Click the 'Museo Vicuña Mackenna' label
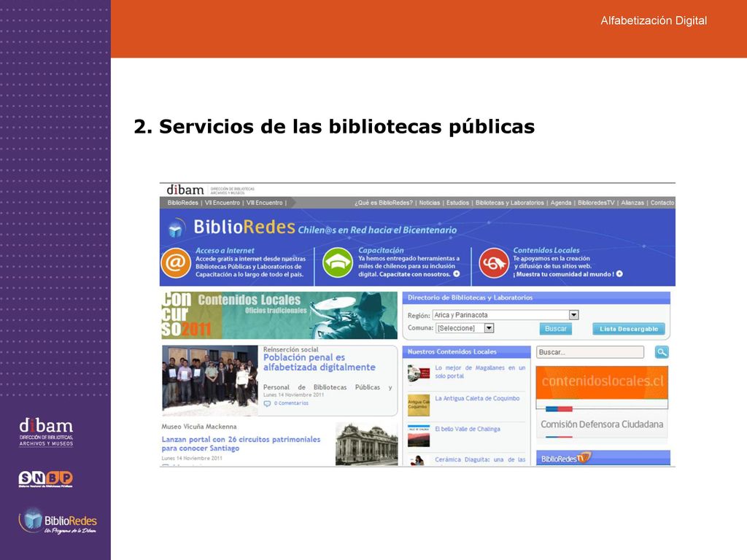 tap(198, 427)
